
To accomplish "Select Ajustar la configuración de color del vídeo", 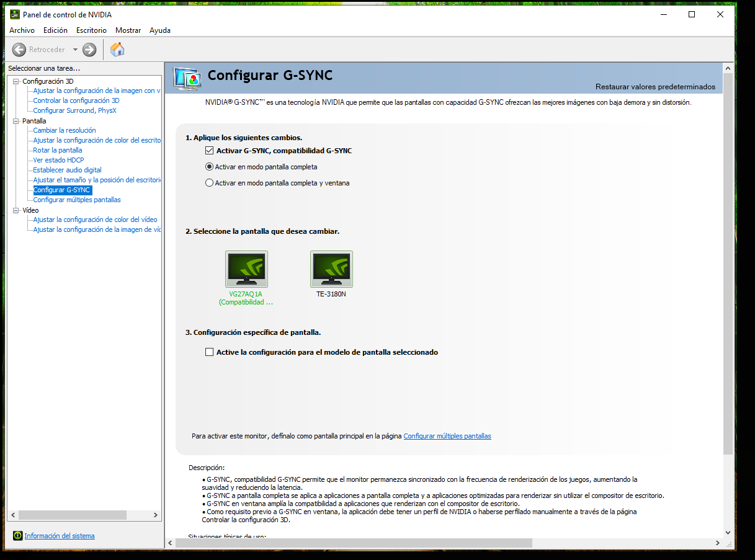I will tap(95, 220).
